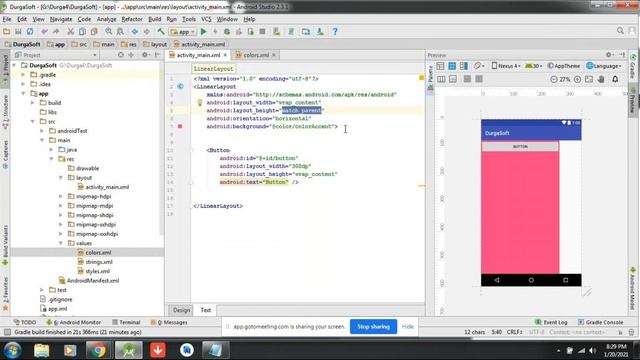Click the Search Everywhere magnifier icon

coord(620,31)
